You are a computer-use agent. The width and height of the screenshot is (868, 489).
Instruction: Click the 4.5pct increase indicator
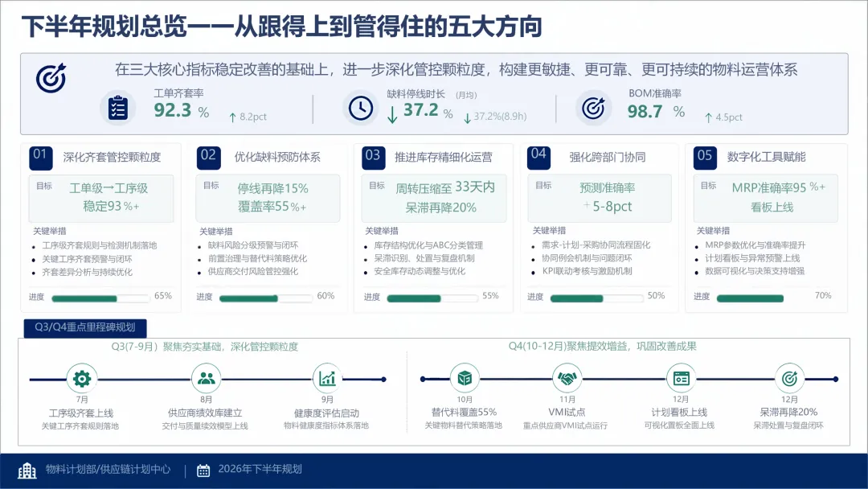click(723, 117)
